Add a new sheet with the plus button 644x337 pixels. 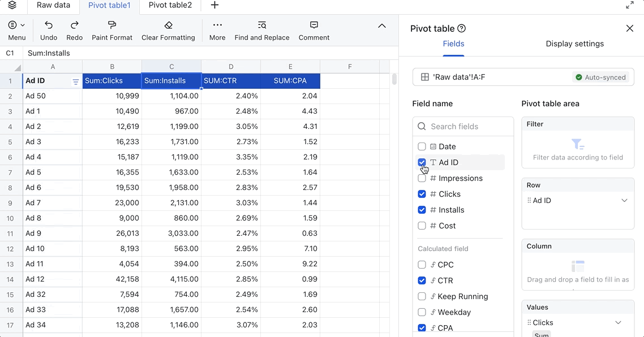pos(214,6)
